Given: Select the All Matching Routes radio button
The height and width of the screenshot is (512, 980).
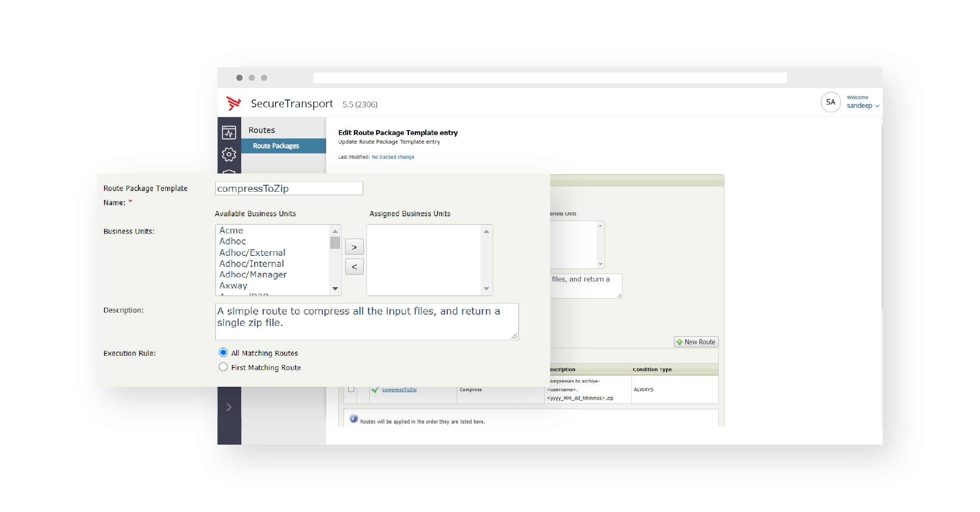Looking at the screenshot, I should pos(223,352).
